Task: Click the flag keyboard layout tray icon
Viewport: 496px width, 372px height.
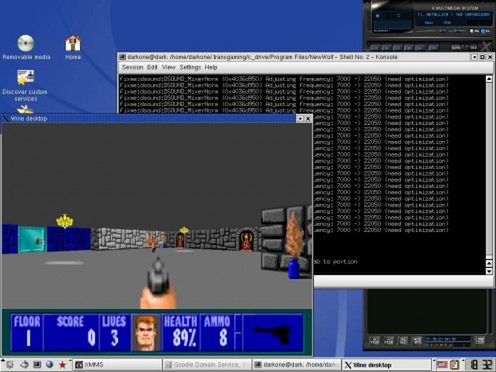Action: [442, 365]
